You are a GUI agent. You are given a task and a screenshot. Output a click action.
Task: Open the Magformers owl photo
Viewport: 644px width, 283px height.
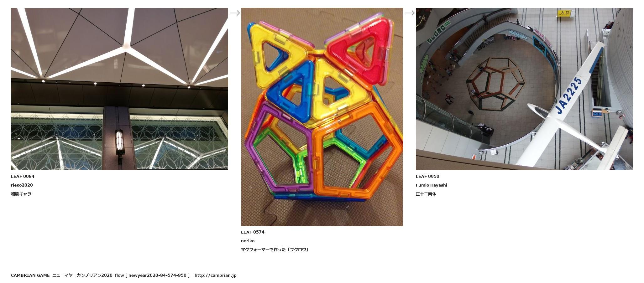(x=322, y=117)
